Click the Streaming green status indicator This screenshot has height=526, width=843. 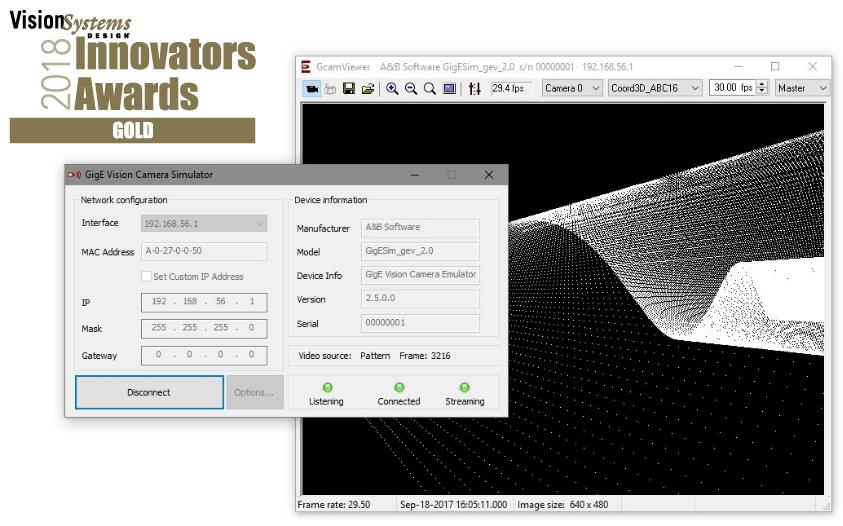pos(465,387)
